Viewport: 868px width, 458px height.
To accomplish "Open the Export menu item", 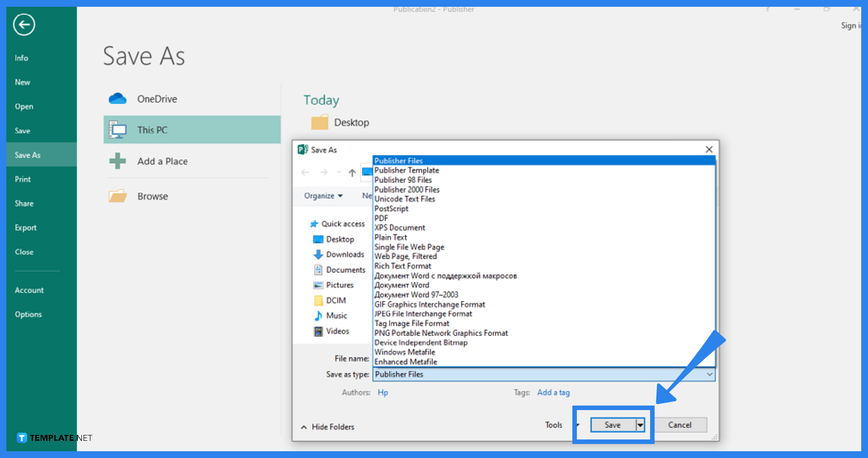I will tap(25, 227).
